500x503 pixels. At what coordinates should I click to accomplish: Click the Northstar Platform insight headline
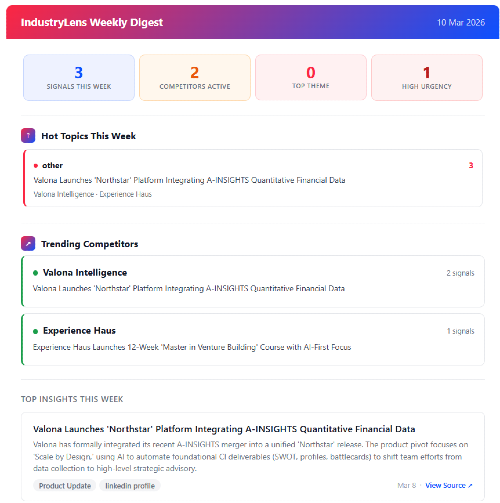click(x=224, y=429)
